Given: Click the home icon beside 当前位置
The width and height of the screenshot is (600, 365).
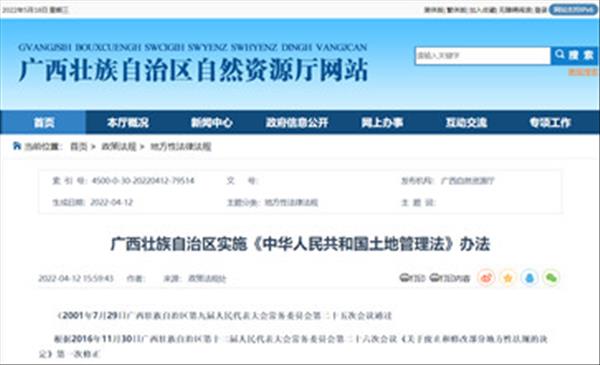Looking at the screenshot, I should tap(16, 146).
